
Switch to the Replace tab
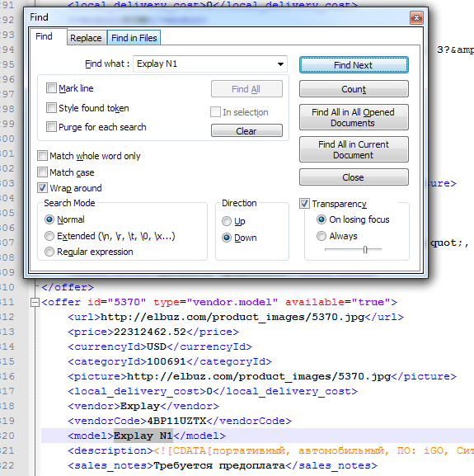coord(86,38)
